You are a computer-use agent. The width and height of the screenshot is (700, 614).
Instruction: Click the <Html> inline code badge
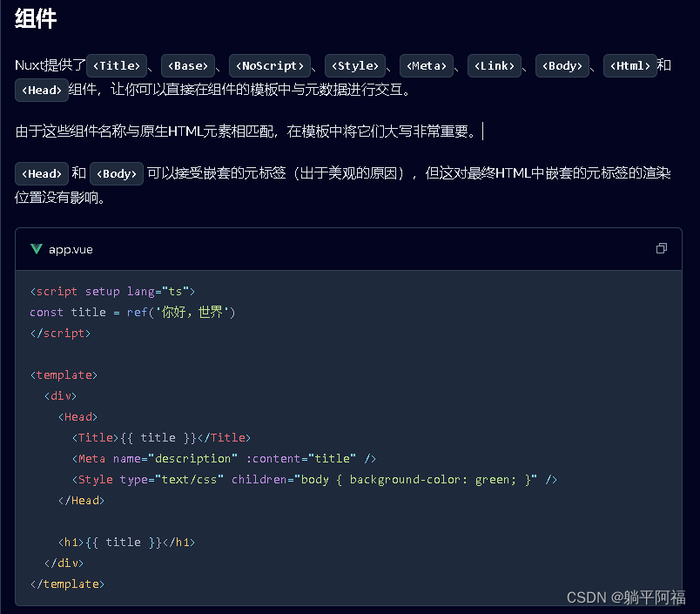pos(629,65)
